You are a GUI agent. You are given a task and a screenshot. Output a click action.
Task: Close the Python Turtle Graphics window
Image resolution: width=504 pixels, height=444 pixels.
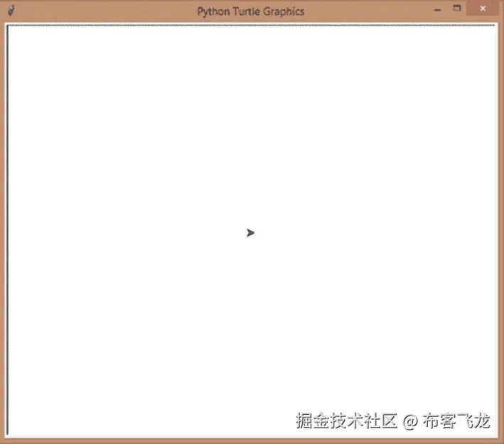483,9
